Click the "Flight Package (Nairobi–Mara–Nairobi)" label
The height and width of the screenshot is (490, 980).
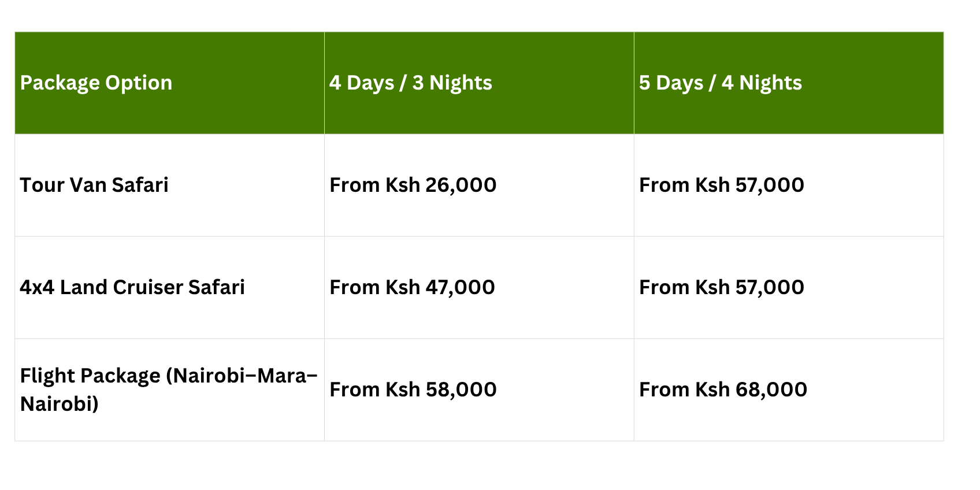coord(168,389)
